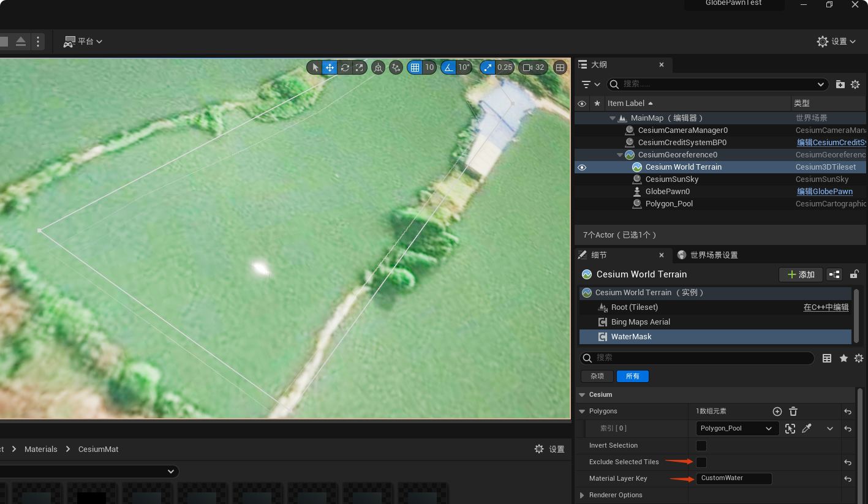The height and width of the screenshot is (504, 868).
Task: Open the 编辑GlobePawn blueprint link
Action: click(x=825, y=192)
